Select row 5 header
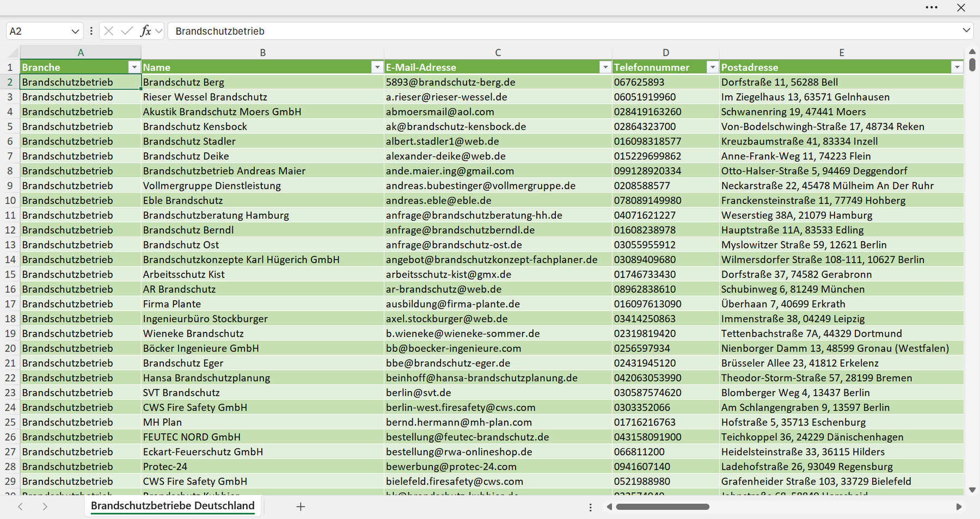 (x=10, y=126)
